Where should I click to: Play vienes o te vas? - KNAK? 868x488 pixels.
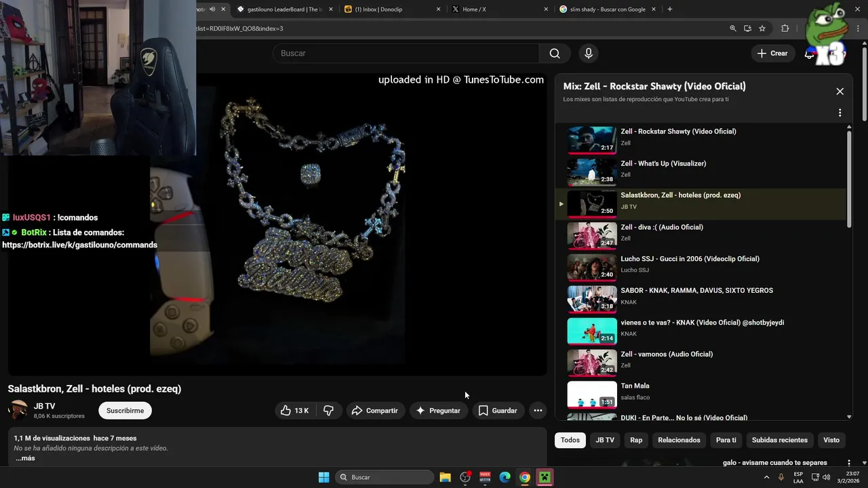[x=702, y=330]
